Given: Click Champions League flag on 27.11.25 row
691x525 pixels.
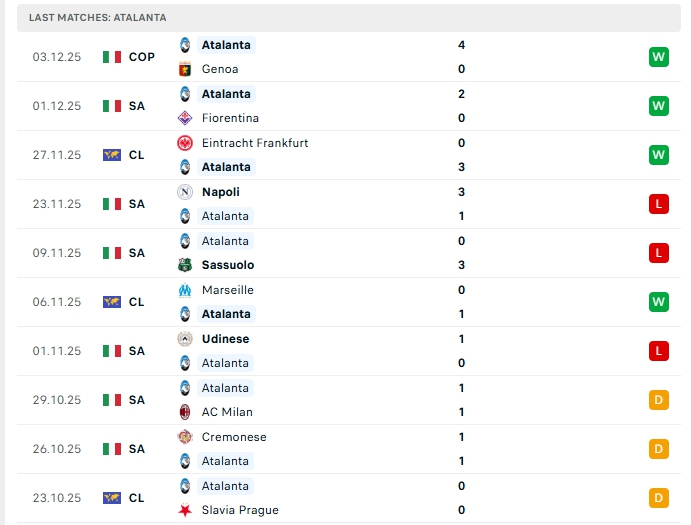Looking at the screenshot, I should [112, 155].
